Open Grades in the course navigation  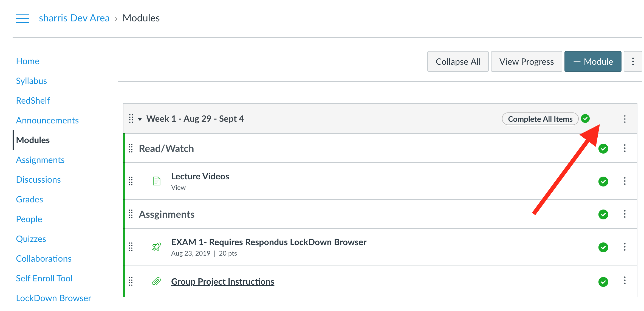tap(29, 199)
